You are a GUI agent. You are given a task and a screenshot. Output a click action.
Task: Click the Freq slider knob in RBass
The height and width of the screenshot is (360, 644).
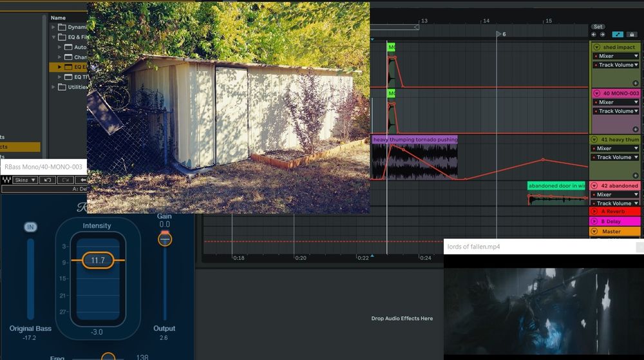click(x=108, y=356)
